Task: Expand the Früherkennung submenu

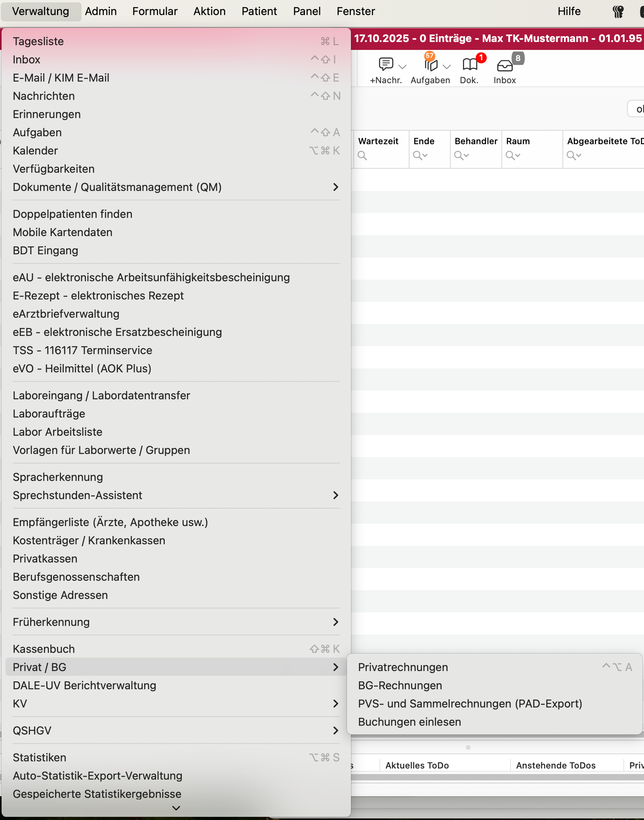Action: coord(176,622)
